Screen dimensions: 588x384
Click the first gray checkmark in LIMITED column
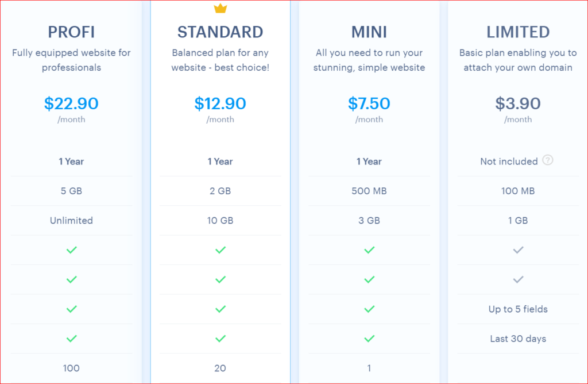pyautogui.click(x=518, y=250)
